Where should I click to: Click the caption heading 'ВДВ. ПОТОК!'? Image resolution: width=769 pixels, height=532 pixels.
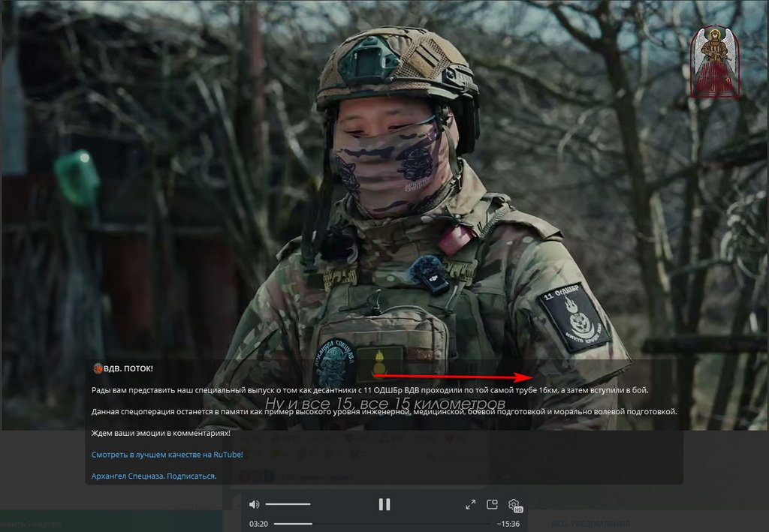[128, 368]
